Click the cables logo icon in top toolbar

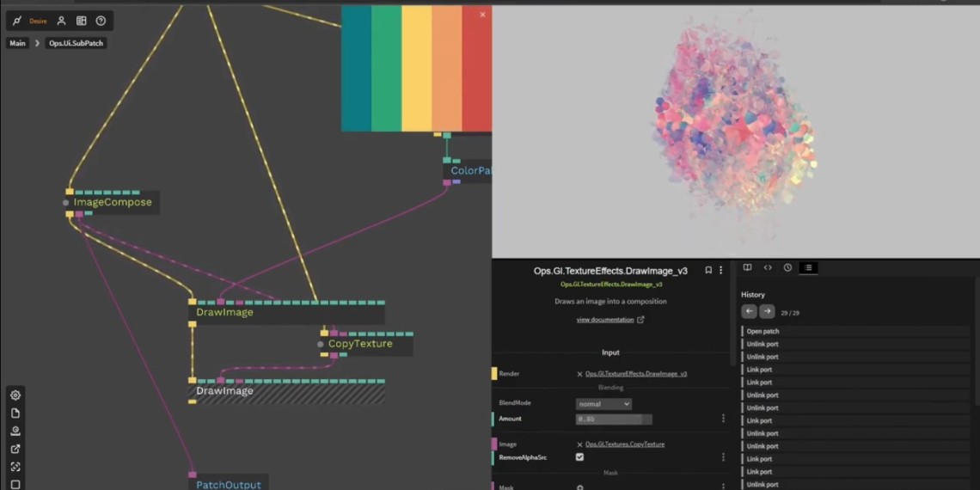click(16, 21)
